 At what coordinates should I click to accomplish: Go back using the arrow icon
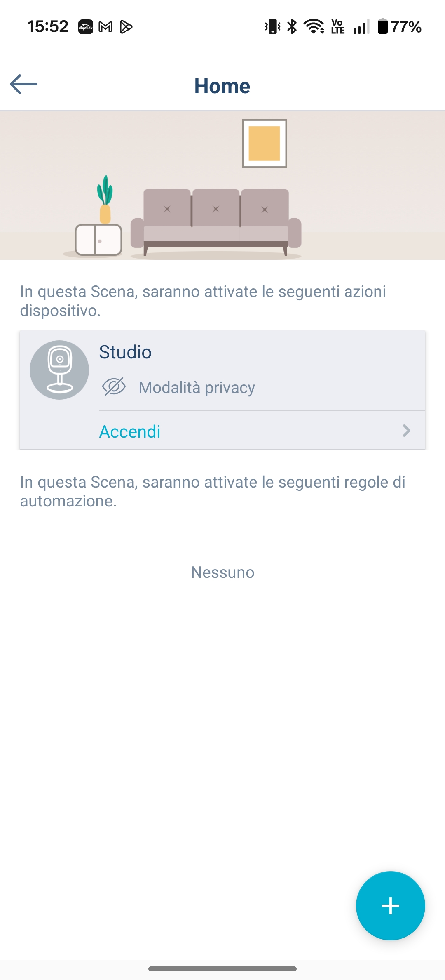click(24, 84)
